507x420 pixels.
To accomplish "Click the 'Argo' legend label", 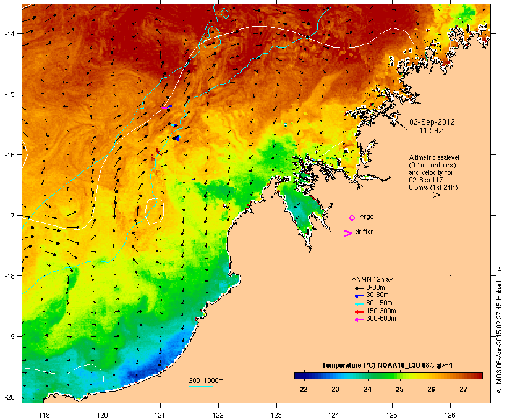I will 367,216.
